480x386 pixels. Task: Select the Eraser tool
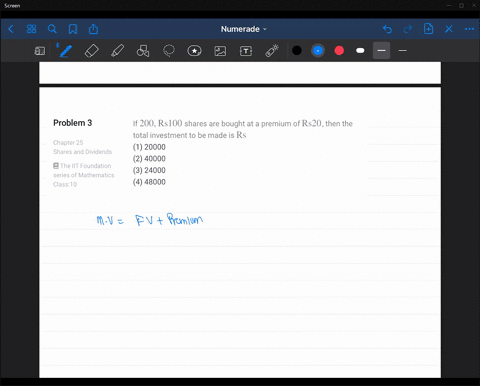(x=92, y=51)
